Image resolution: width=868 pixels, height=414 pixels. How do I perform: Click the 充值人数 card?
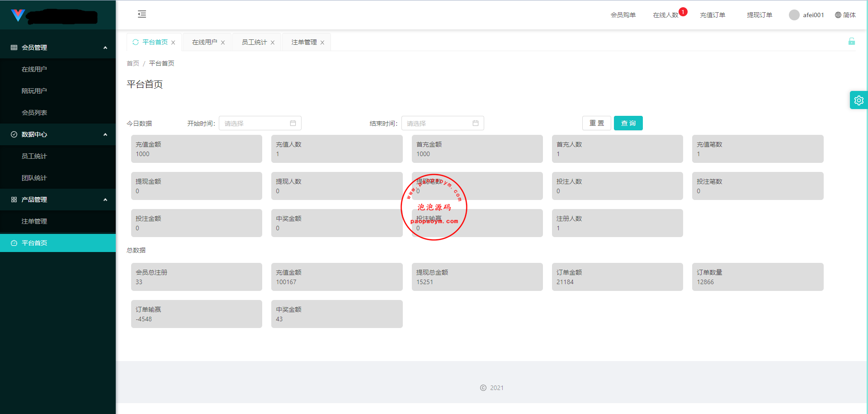click(337, 149)
